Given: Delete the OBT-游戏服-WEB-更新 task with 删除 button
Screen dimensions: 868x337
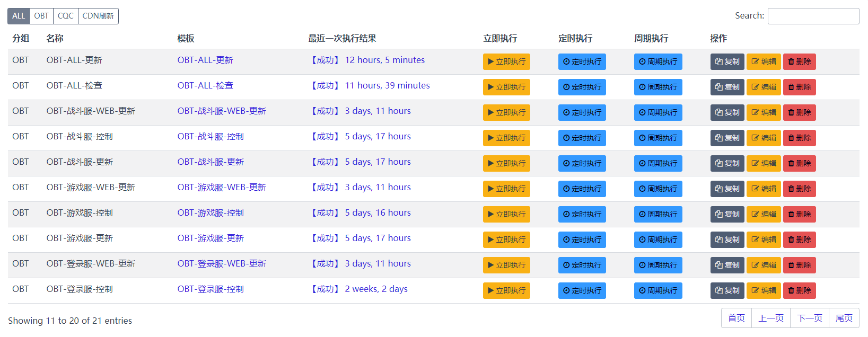Looking at the screenshot, I should click(800, 189).
